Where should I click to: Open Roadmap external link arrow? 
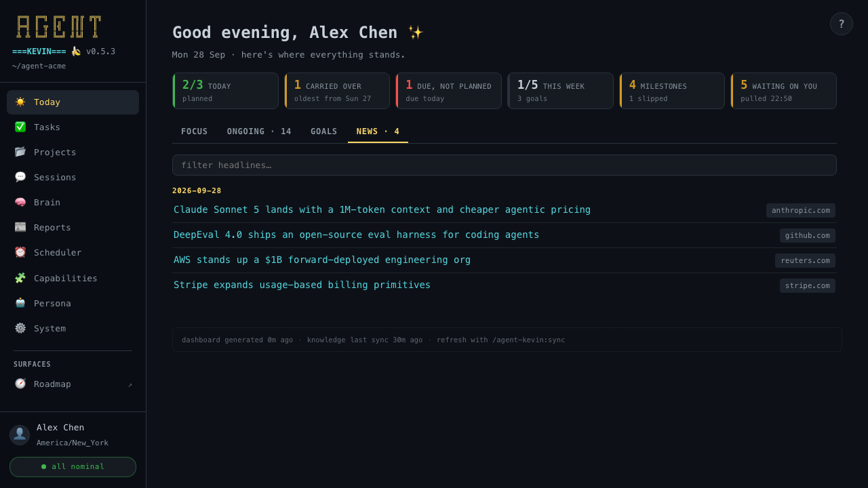(130, 385)
